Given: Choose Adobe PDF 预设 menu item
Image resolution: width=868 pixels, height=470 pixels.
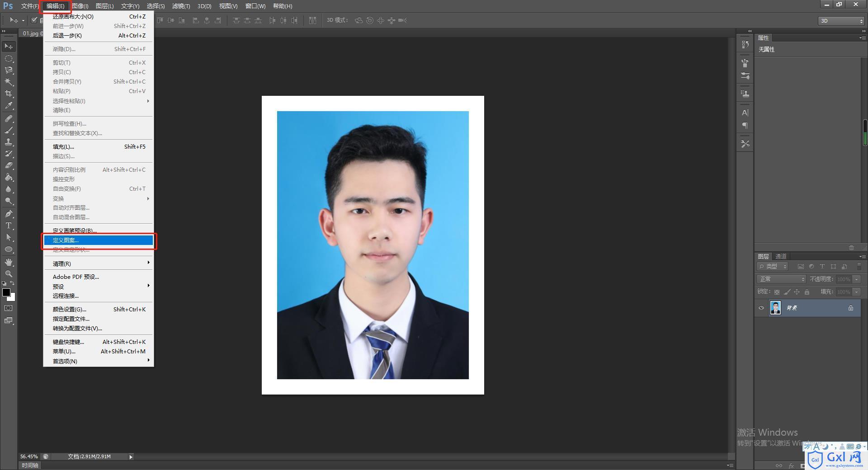Looking at the screenshot, I should click(99, 277).
